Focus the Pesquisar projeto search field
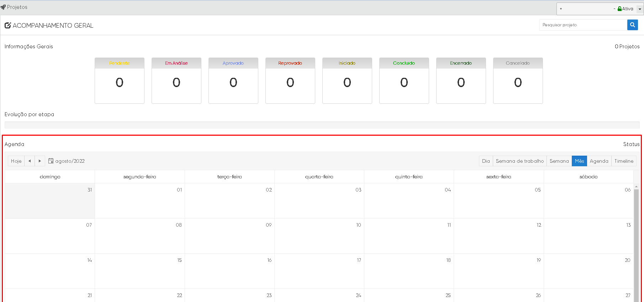 (x=583, y=25)
